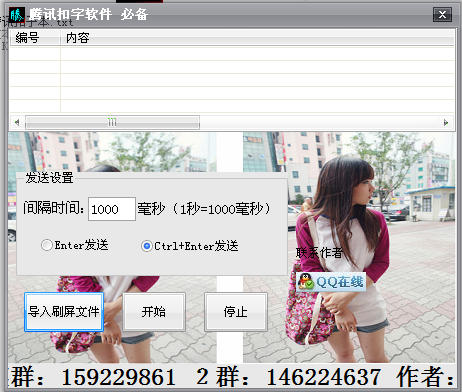This screenshot has height=392, width=462.
Task: Click the group number 159229861
Action: [119, 377]
